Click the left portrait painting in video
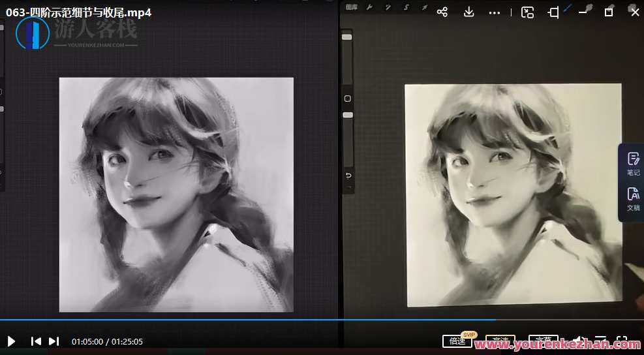Image resolution: width=644 pixels, height=355 pixels. [x=176, y=194]
